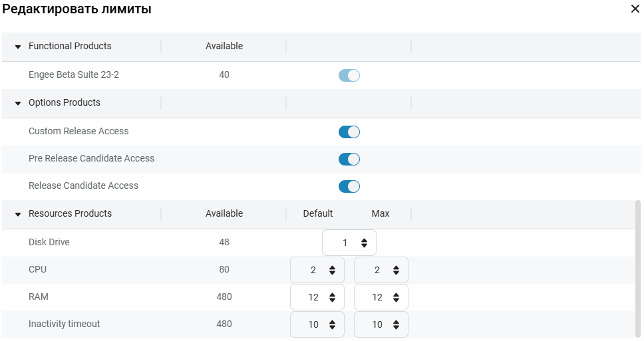Adjust the RAM Default stepper arrows
This screenshot has width=644, height=341.
click(332, 297)
